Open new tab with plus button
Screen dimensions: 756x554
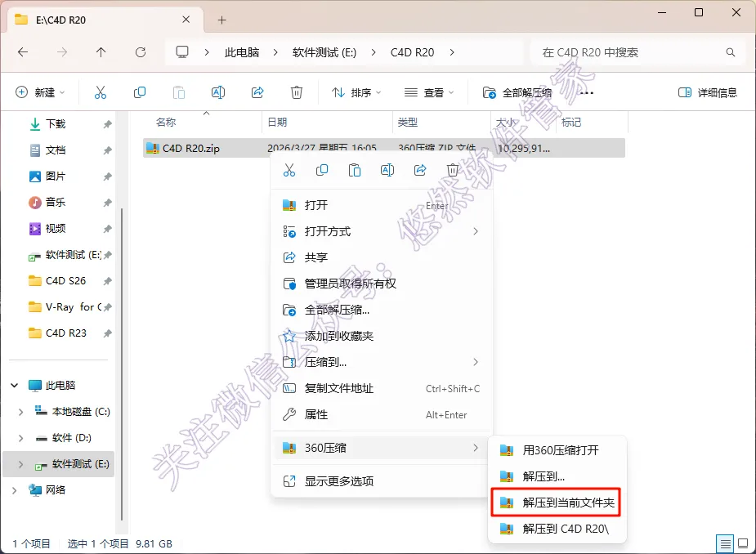coord(221,20)
